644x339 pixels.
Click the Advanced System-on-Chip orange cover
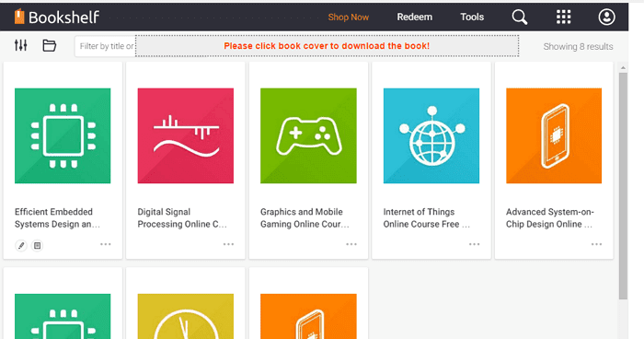point(554,135)
